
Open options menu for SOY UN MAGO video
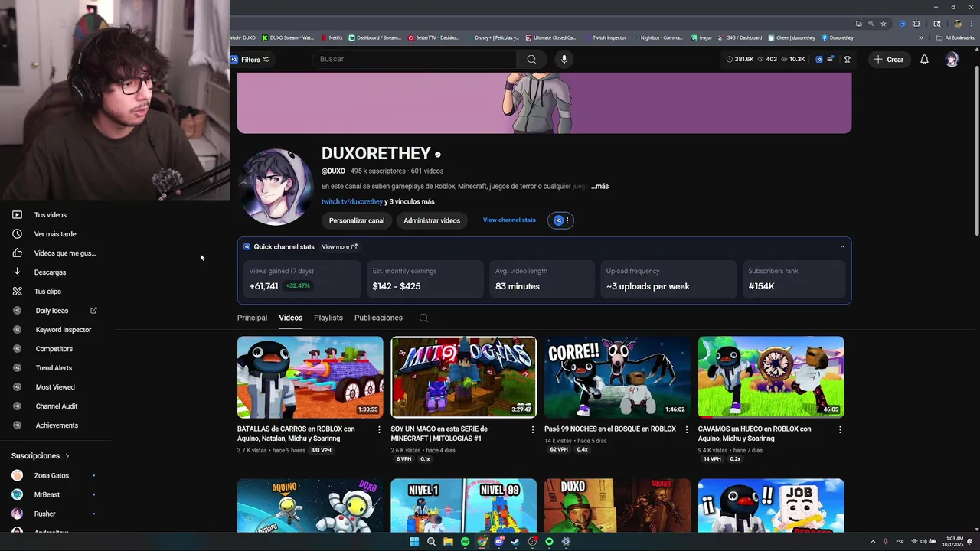pos(533,430)
